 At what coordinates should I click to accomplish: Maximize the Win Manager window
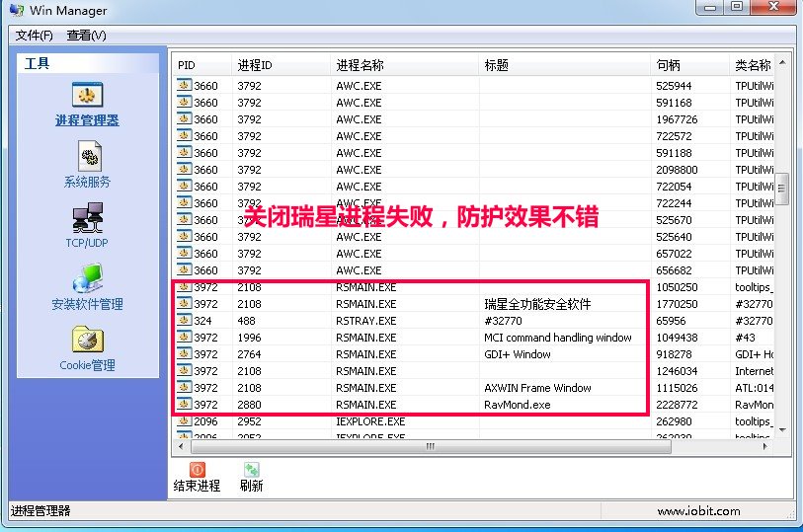coord(737,7)
